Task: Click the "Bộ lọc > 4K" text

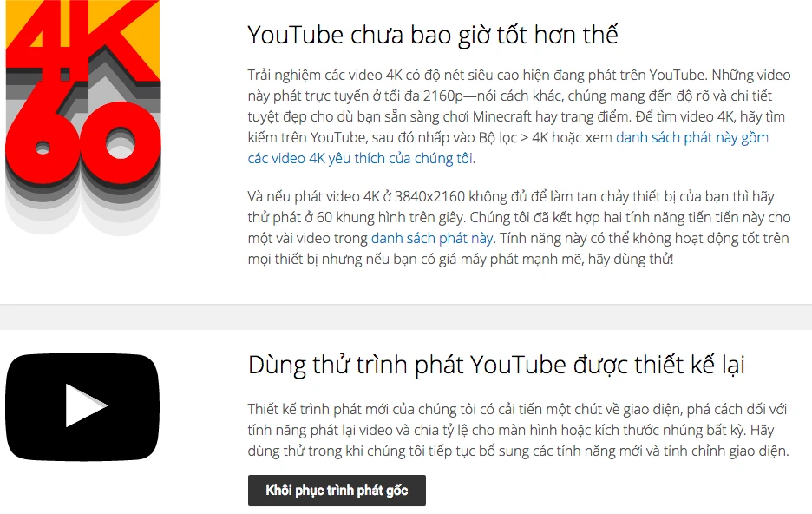Action: (514, 138)
